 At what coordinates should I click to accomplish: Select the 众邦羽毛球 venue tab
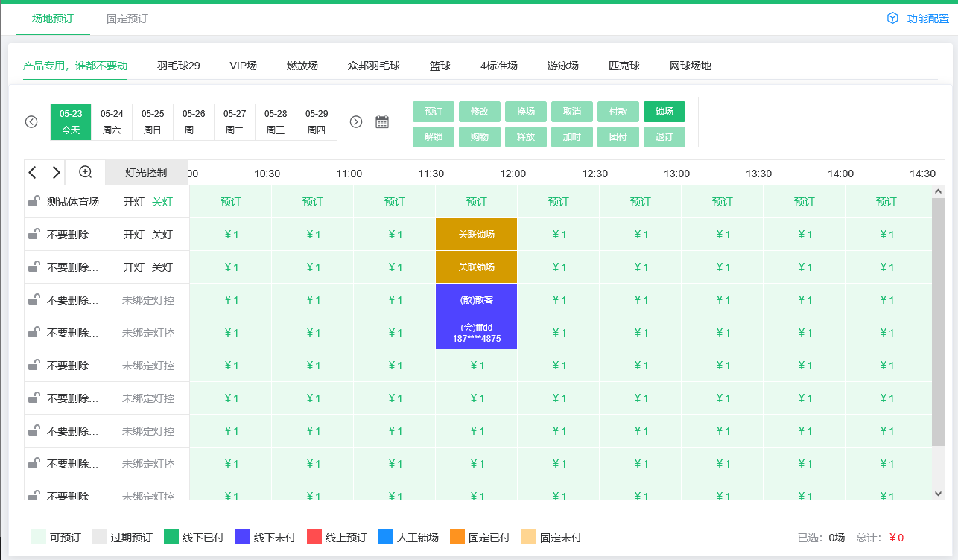pos(374,66)
